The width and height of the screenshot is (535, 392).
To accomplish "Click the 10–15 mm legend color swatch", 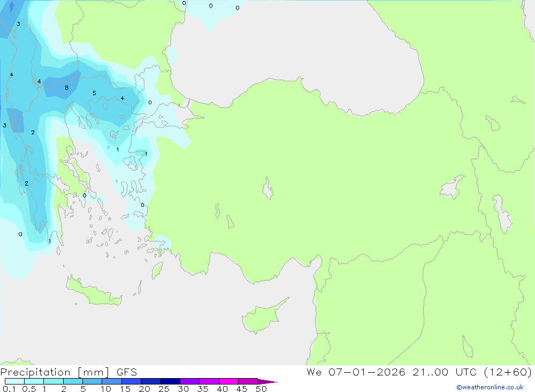I will point(112,381).
